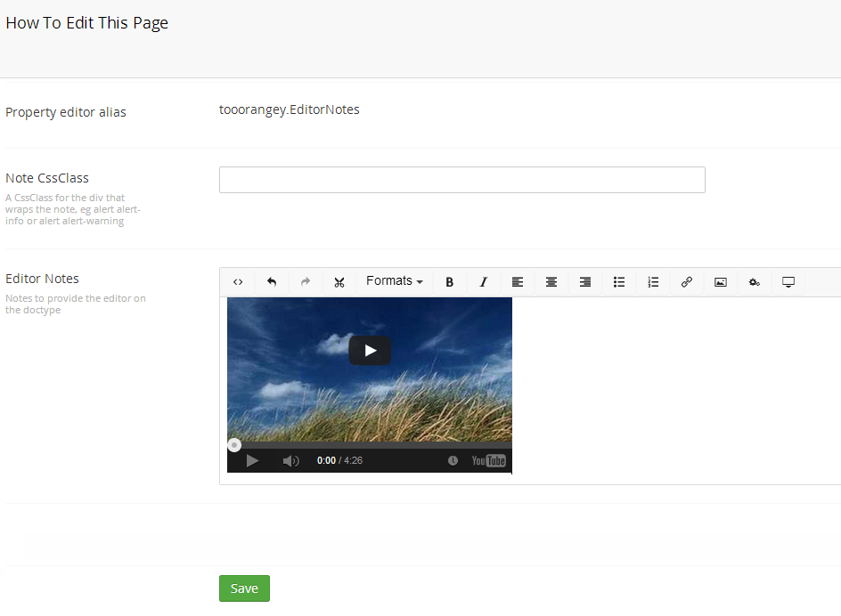841x616 pixels.
Task: Click the insert link chain icon
Action: coord(687,282)
